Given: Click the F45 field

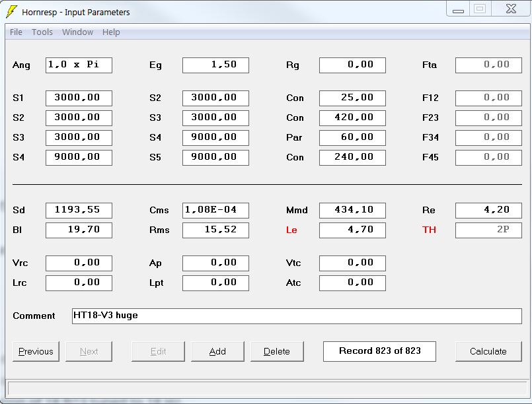Looking at the screenshot, I should (488, 157).
